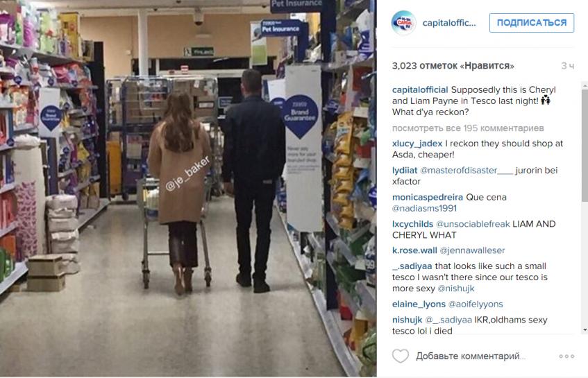This screenshot has height=378, width=588.
Task: Open elaine_lyons commenter profile
Action: [x=419, y=304]
